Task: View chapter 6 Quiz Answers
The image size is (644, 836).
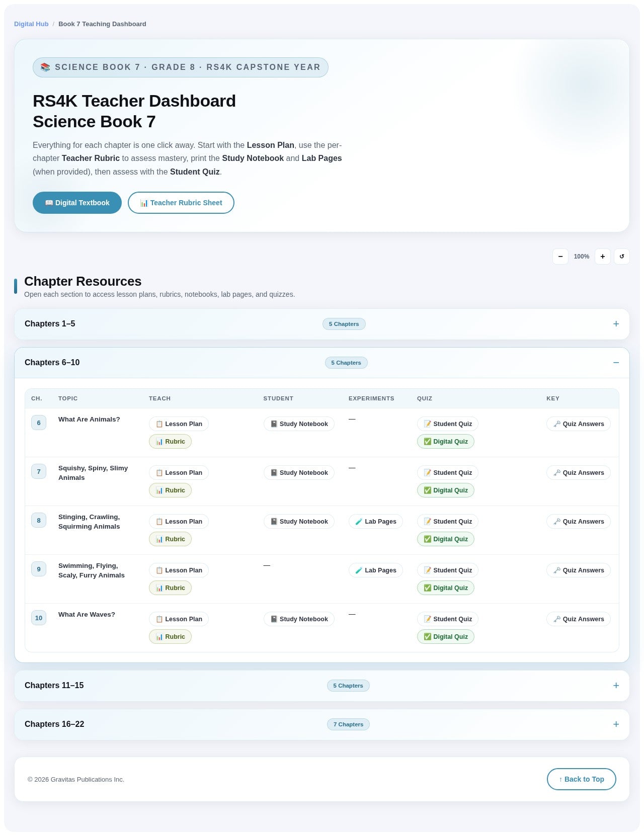Action: click(x=579, y=424)
